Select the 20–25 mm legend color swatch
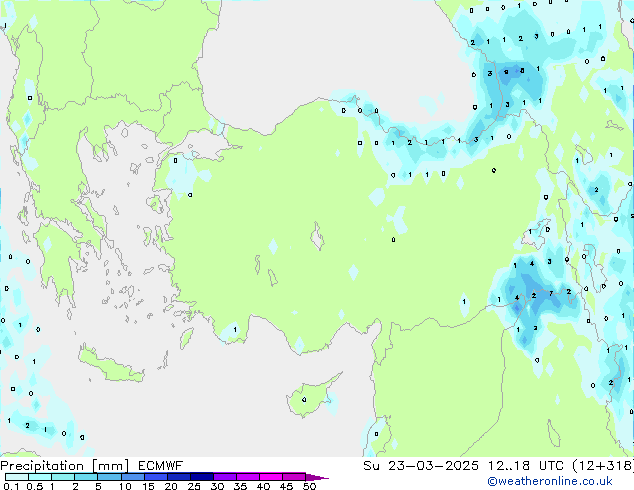Image resolution: width=634 pixels, height=490 pixels. (x=179, y=477)
